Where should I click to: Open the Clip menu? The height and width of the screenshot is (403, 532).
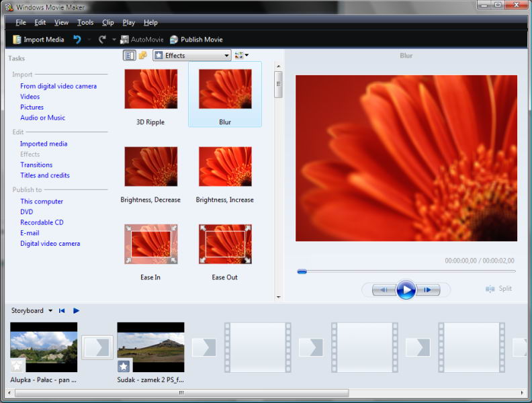point(108,23)
